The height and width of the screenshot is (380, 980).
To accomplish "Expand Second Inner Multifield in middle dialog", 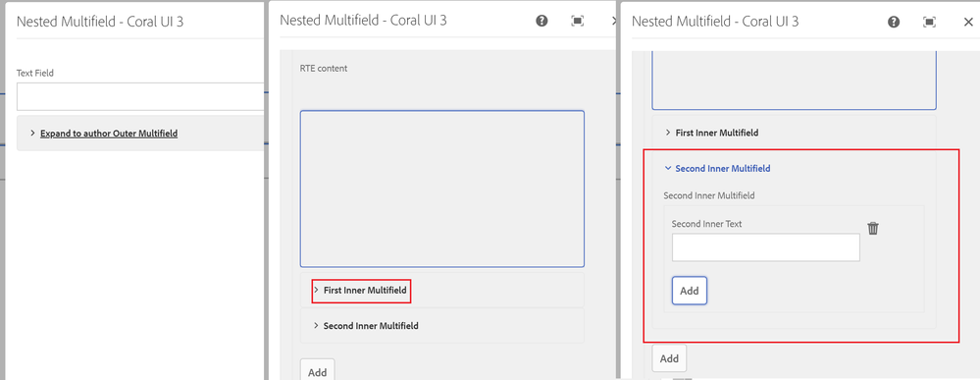I will (x=371, y=326).
